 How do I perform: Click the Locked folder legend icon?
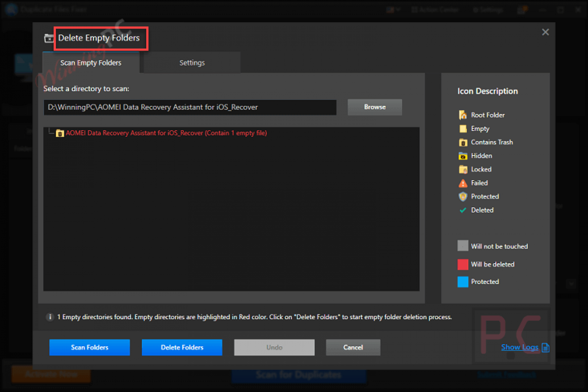(x=463, y=169)
